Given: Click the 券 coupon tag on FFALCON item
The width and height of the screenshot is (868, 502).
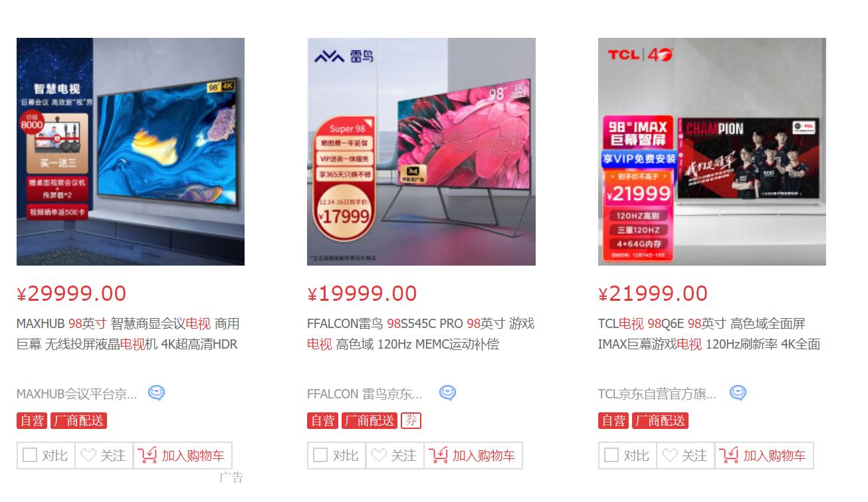Looking at the screenshot, I should tap(411, 420).
